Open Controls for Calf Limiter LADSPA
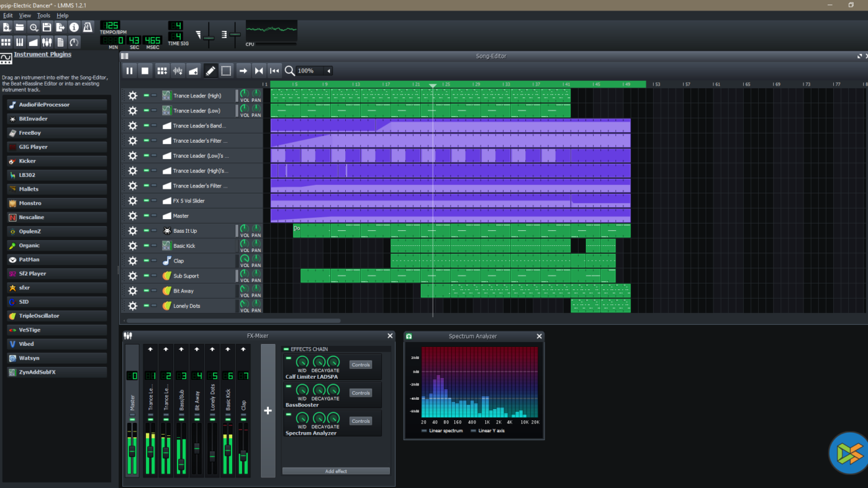This screenshot has width=868, height=488. click(x=360, y=365)
